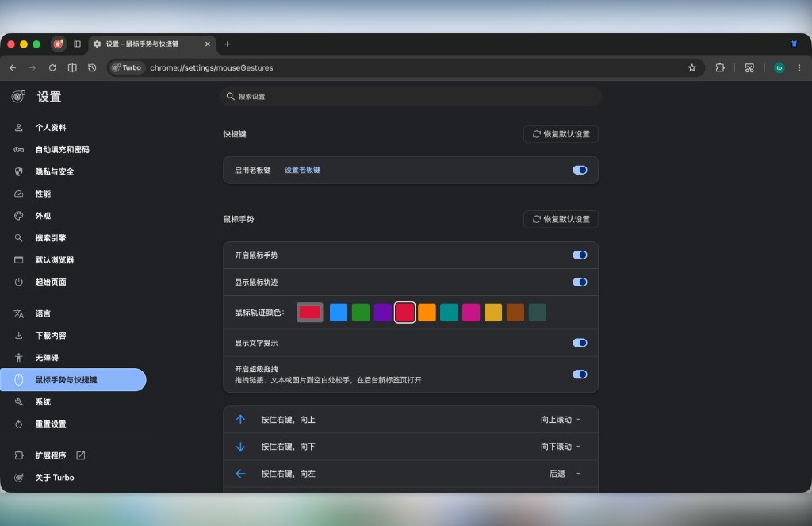Go back with the browser back arrow
The width and height of the screenshot is (812, 526).
coord(13,68)
